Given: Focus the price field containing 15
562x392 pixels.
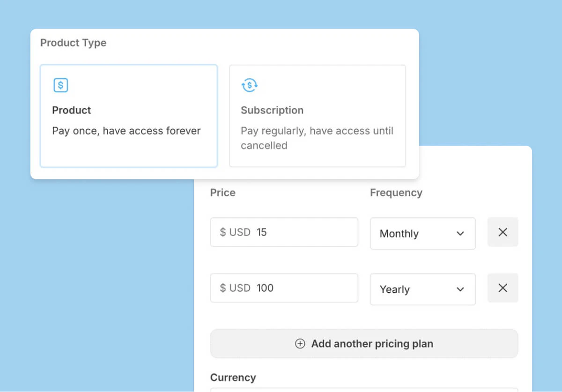Looking at the screenshot, I should point(304,232).
